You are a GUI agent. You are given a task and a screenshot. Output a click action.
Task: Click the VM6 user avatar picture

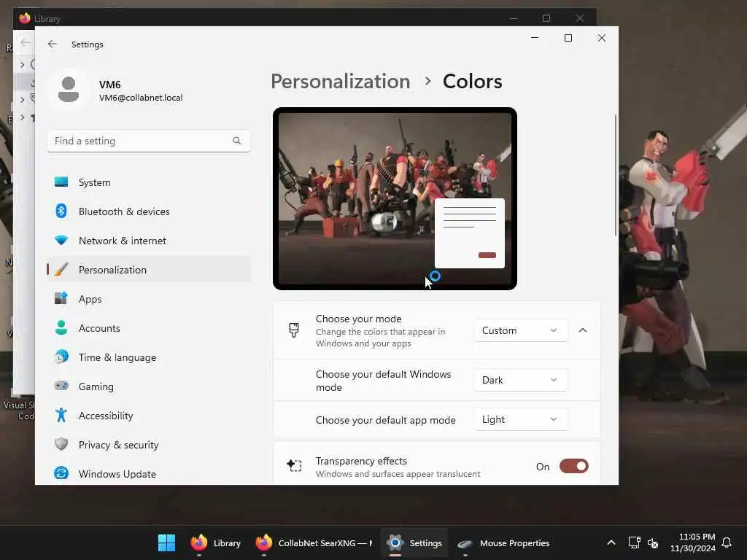[x=68, y=90]
